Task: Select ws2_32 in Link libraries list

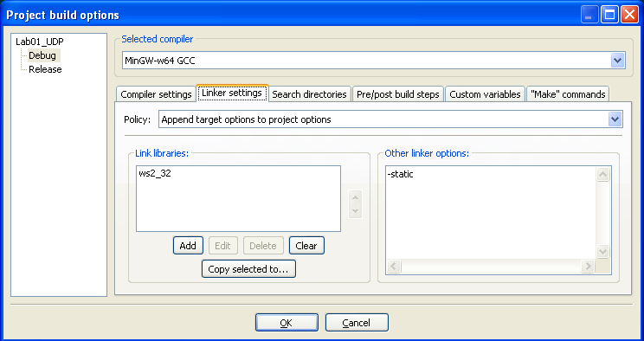Action: click(x=155, y=173)
